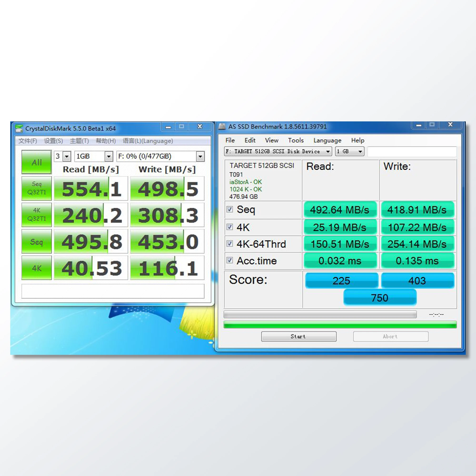Open the F: 0% drive selection dropdown

pyautogui.click(x=200, y=156)
